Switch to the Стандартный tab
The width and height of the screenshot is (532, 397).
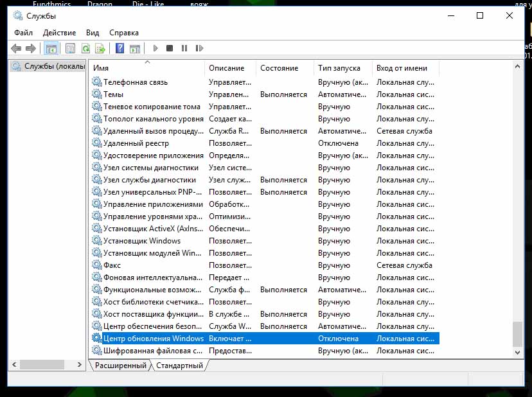[x=179, y=366]
